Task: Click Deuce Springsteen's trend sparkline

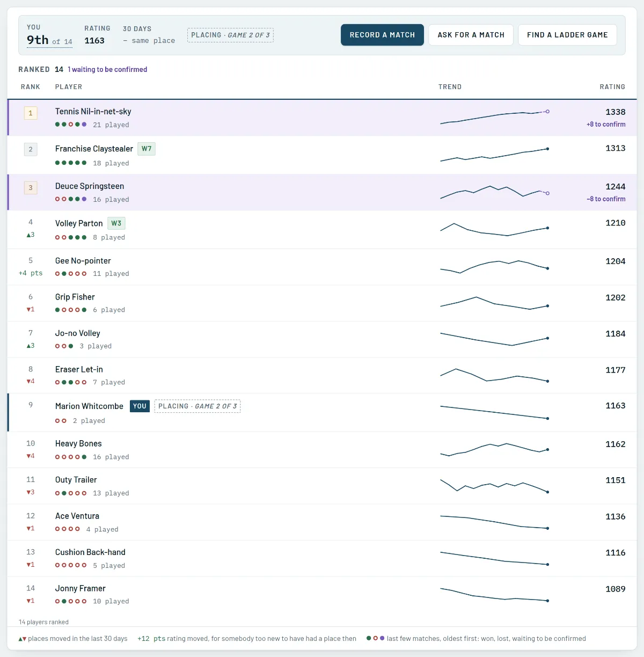Action: tap(494, 192)
